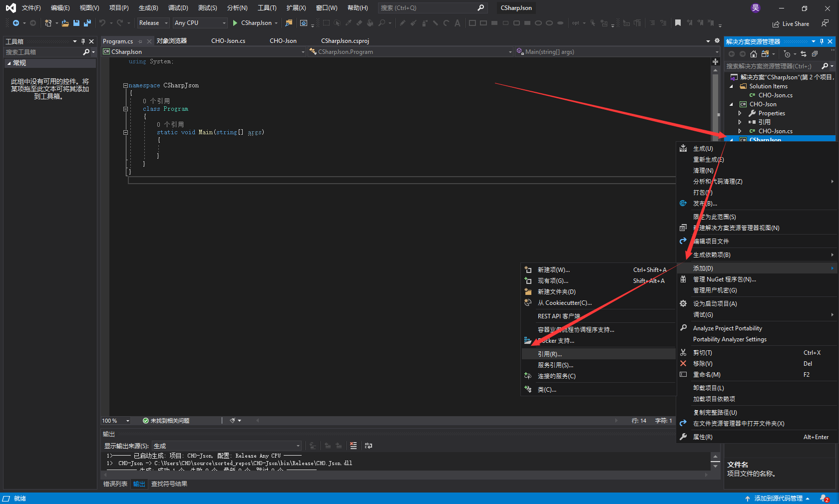
Task: Click the navigate backward arrow in toolbar
Action: tap(16, 23)
